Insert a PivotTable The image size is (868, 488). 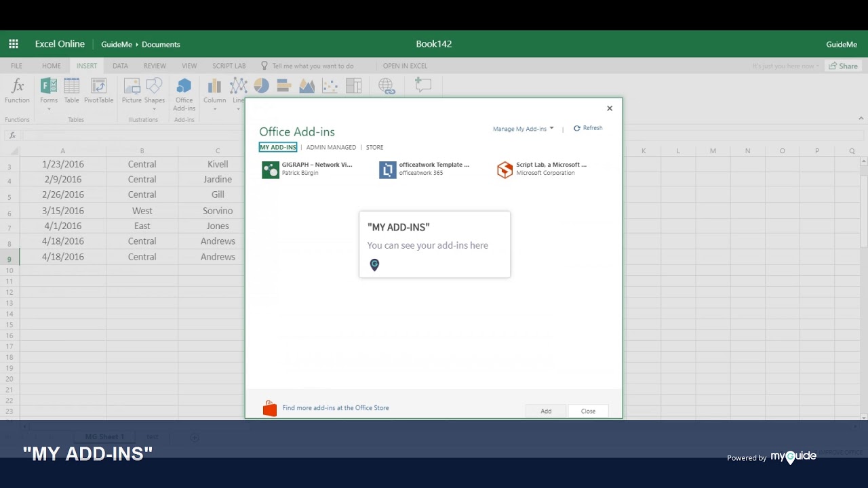(99, 86)
